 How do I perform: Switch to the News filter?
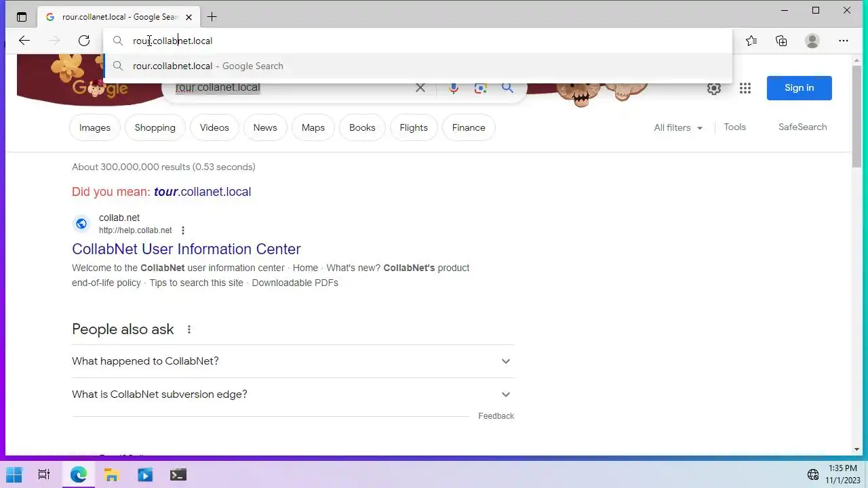pyautogui.click(x=265, y=127)
